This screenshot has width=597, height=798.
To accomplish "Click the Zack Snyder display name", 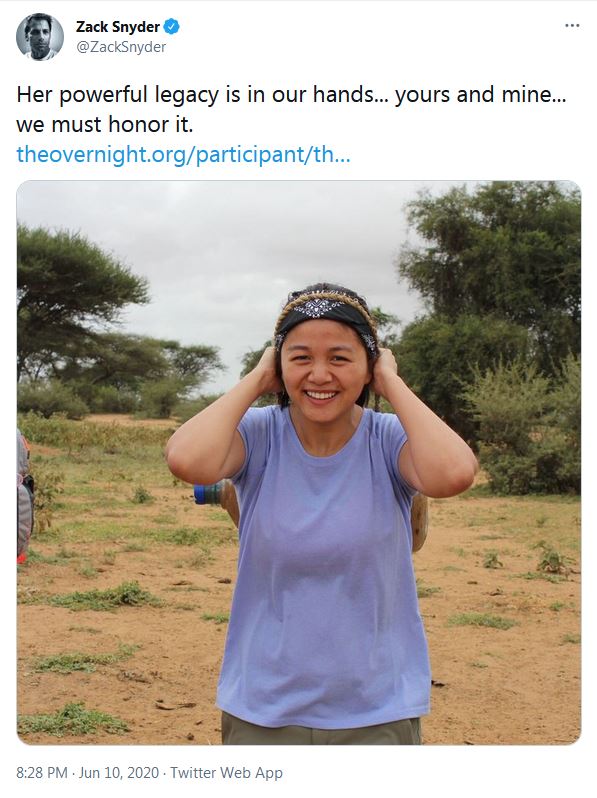I will pyautogui.click(x=118, y=26).
